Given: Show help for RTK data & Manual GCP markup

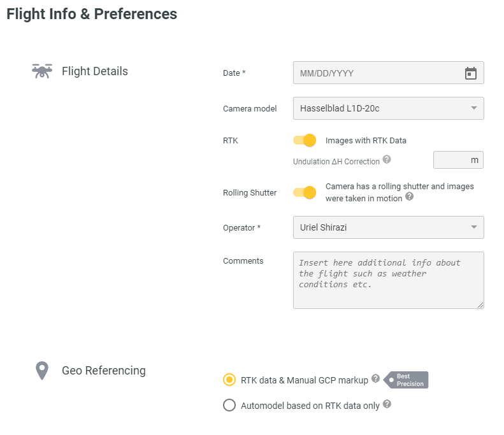Looking at the screenshot, I should (x=375, y=378).
